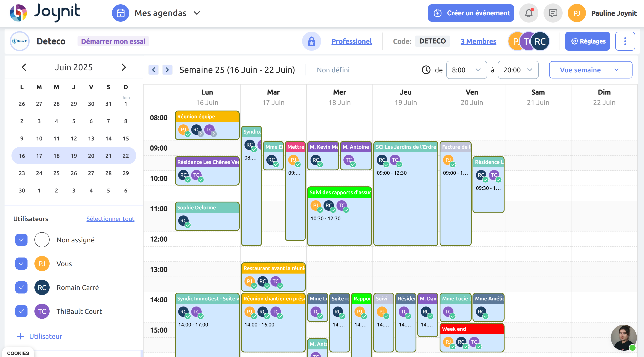644x357 pixels.
Task: Click Créer un événement button
Action: [x=471, y=13]
